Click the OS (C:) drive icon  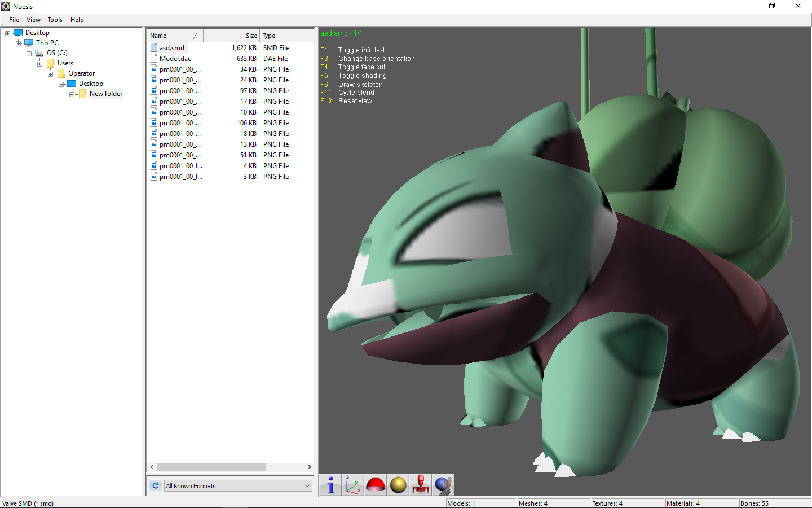click(x=39, y=53)
